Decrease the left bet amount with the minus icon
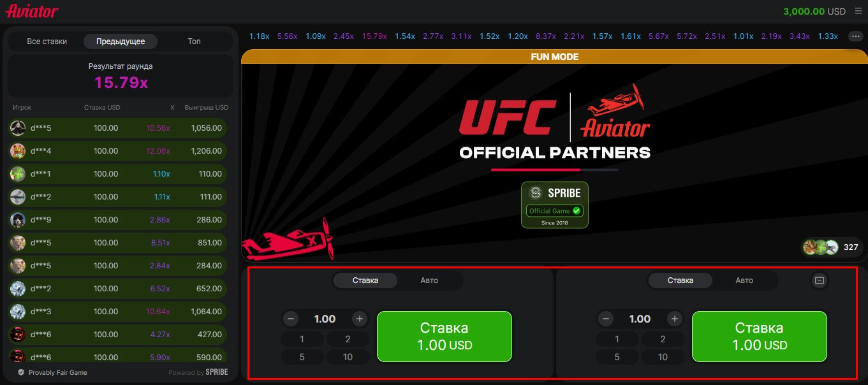This screenshot has height=385, width=868. tap(291, 319)
